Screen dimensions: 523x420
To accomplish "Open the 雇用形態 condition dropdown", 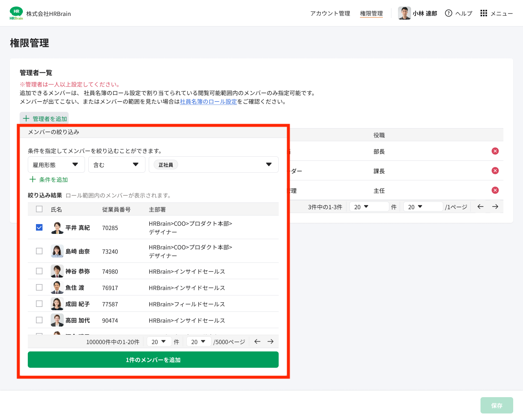I will point(56,164).
